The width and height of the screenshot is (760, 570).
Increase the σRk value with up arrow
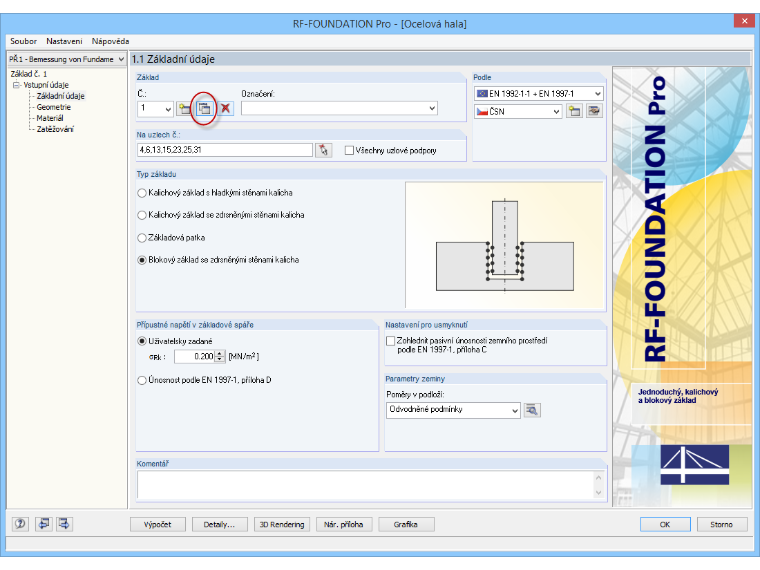(x=220, y=354)
